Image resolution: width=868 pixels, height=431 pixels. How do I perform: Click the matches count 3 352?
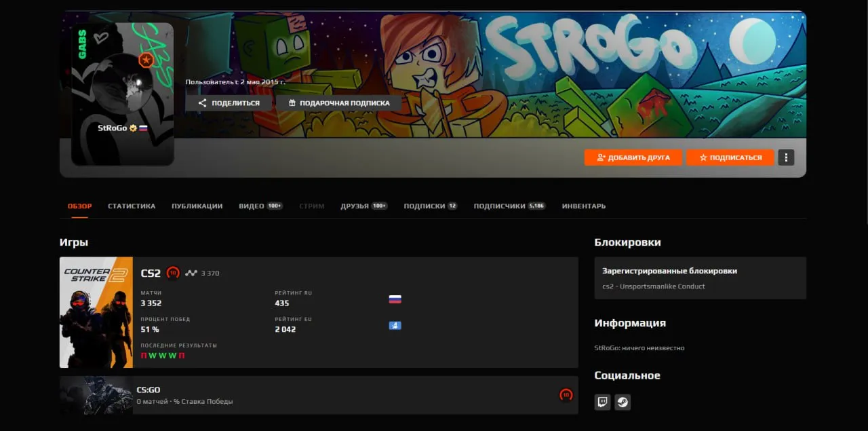pyautogui.click(x=151, y=303)
